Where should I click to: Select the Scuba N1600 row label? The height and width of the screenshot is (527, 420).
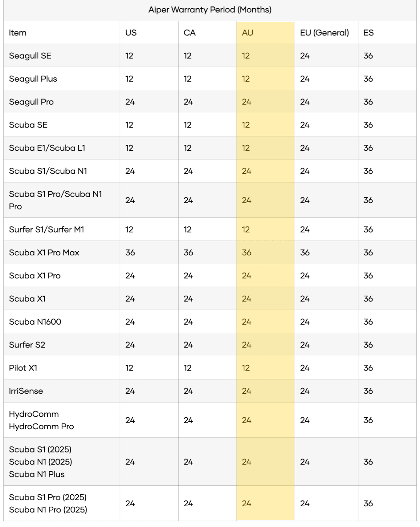click(x=35, y=322)
